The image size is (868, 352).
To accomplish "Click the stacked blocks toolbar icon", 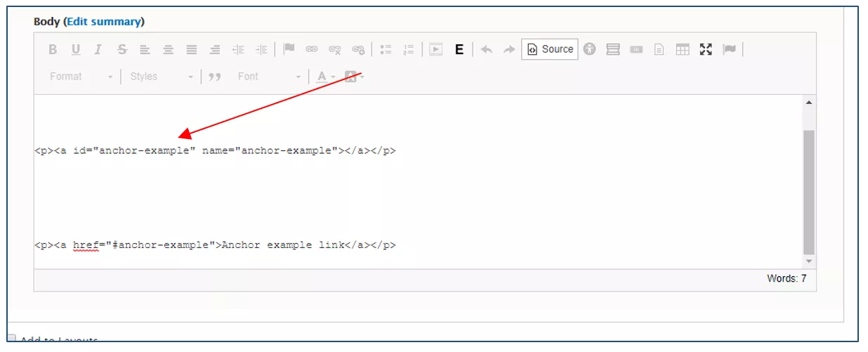I will point(613,49).
